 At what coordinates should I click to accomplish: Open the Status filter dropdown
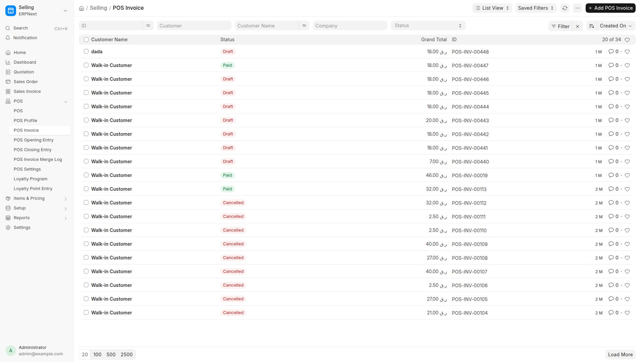[x=428, y=25]
